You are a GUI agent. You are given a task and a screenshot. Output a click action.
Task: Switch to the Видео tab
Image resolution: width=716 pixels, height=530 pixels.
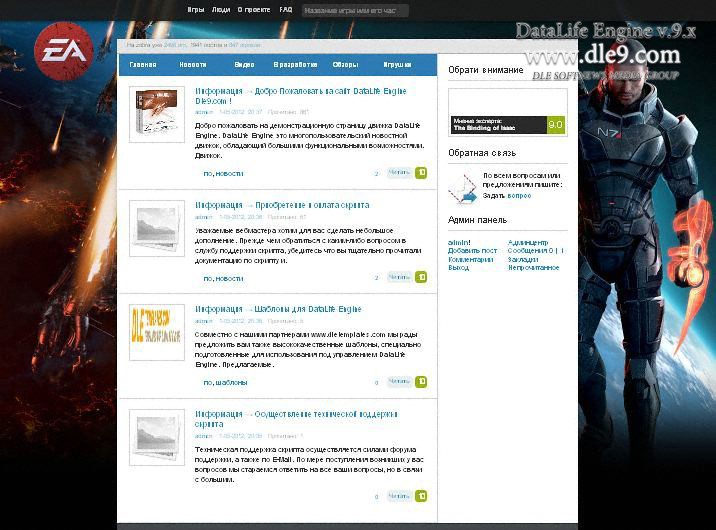click(244, 65)
